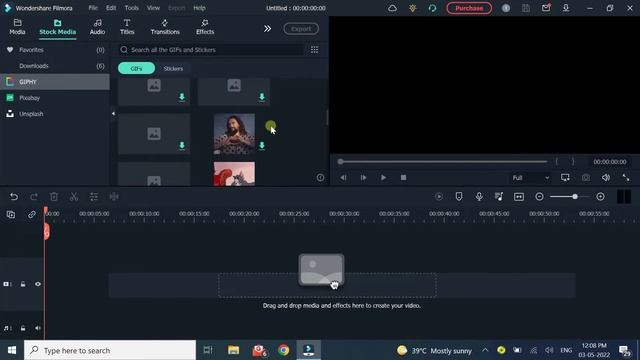Zoom out timeline with minus icon
Screen dimensions: 640x360
click(539, 197)
